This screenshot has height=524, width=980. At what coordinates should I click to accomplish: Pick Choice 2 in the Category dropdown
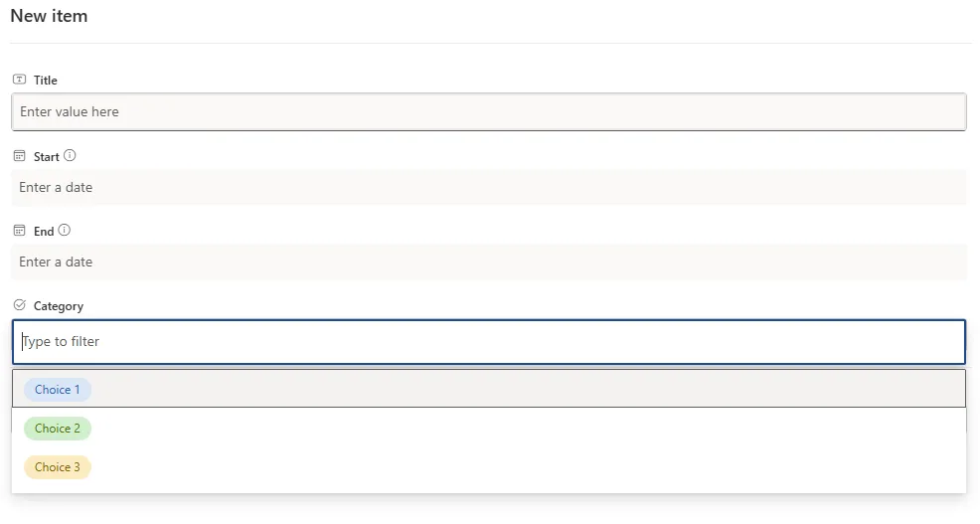[x=58, y=429]
